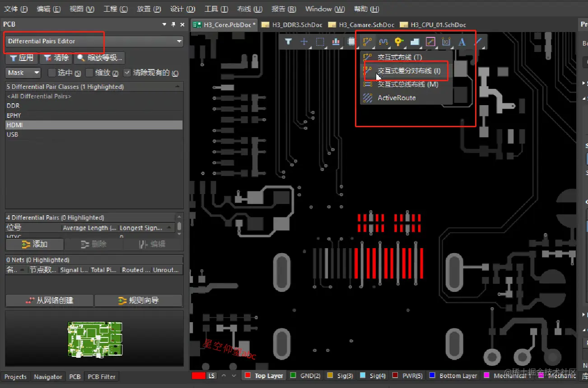Open the Mask highlight mode dropdown
Screen dimensions: 588x388
click(23, 72)
